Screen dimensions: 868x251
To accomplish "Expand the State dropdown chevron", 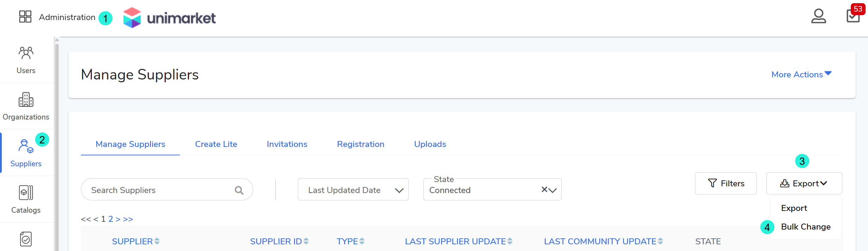I will click(x=553, y=190).
